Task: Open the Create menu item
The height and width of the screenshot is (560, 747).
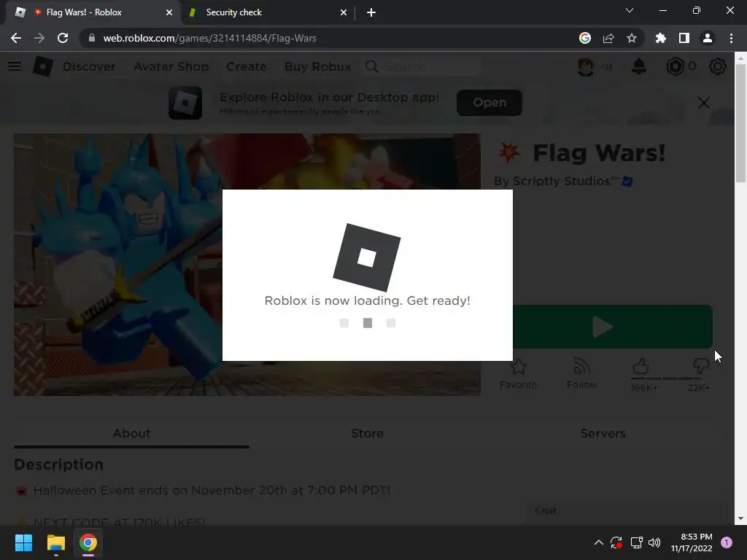Action: pyautogui.click(x=247, y=66)
